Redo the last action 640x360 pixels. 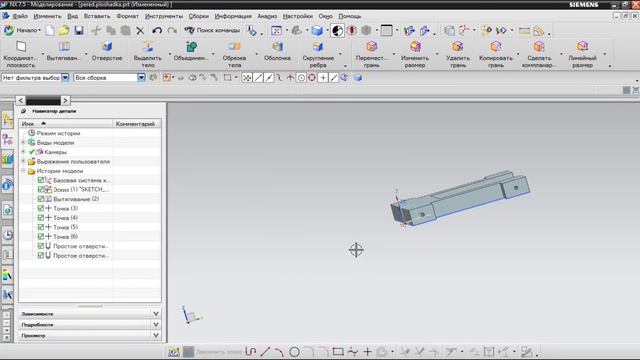pos(172,31)
